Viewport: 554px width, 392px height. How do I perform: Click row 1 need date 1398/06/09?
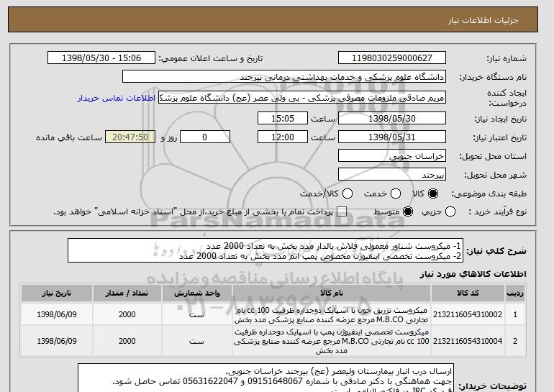pos(57,314)
